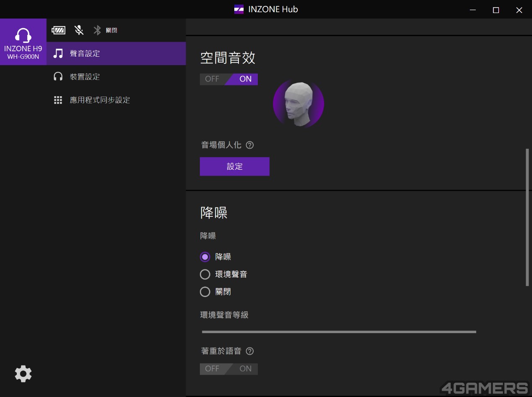Click the Bluetooth 關閉 status text
Viewport: 532px width, 397px height.
pyautogui.click(x=112, y=31)
